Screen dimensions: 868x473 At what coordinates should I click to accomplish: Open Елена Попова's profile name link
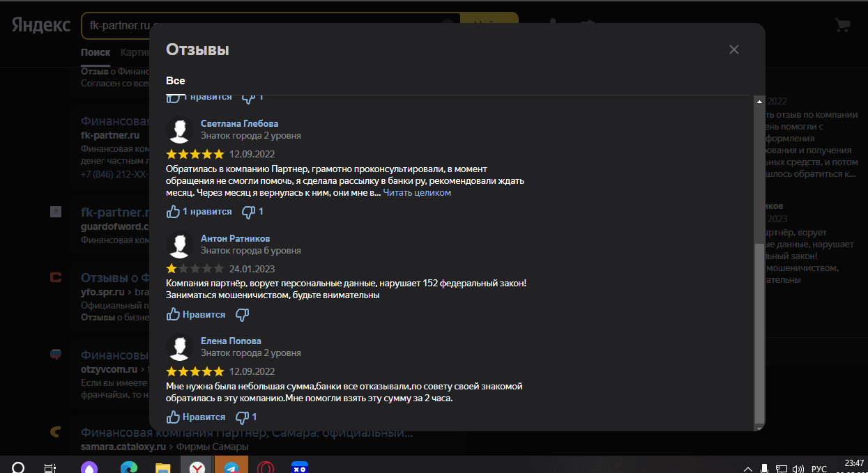(231, 341)
